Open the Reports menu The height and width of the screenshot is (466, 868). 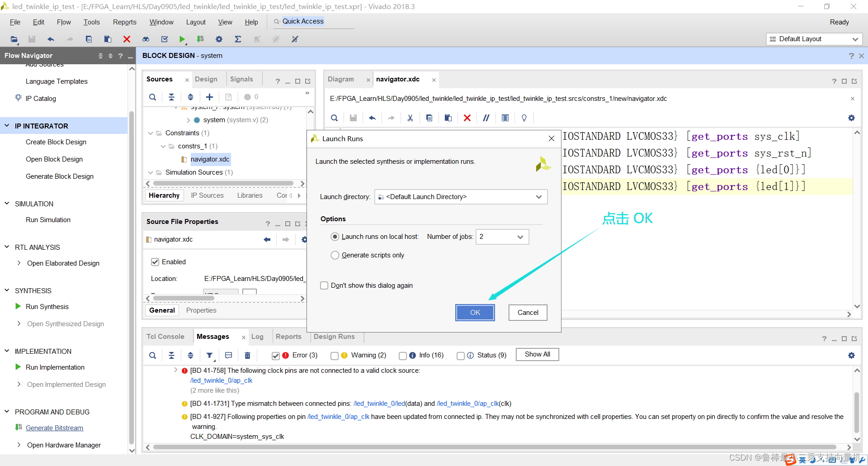point(124,22)
